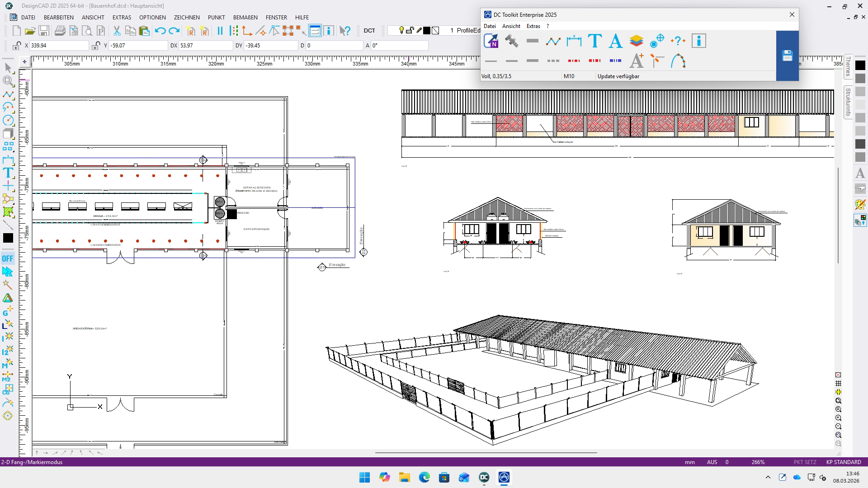Click the layers stack icon in DC Toolkit
868x488 pixels.
[636, 41]
